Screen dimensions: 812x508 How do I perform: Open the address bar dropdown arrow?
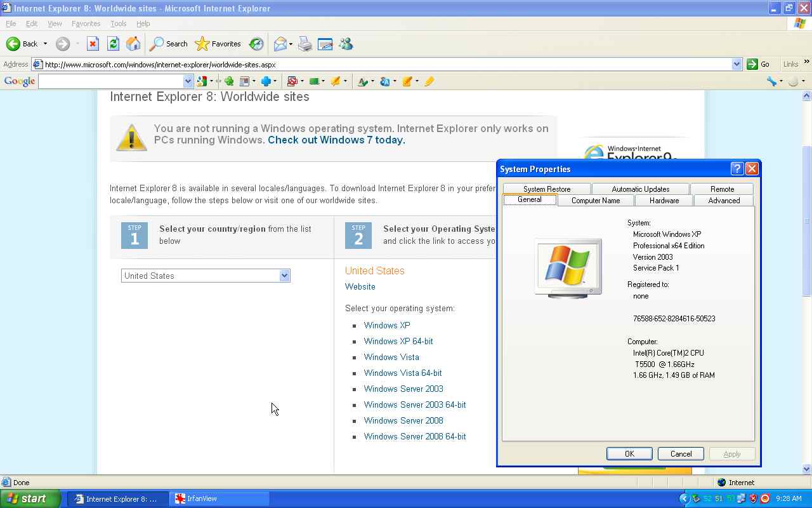737,64
